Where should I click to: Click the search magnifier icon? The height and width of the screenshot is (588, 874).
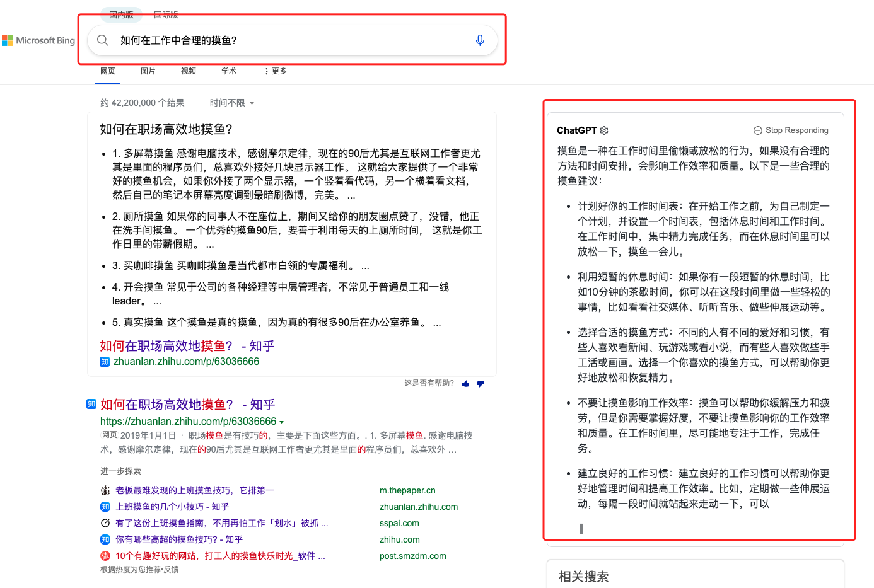tap(103, 40)
